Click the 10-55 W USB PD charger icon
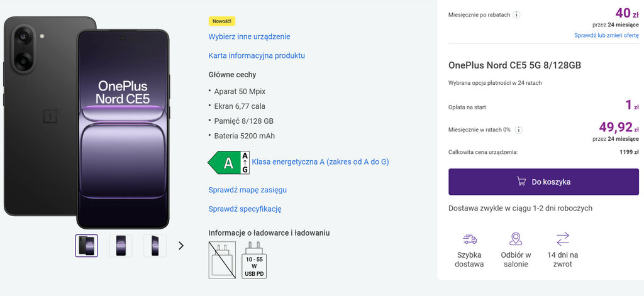644x296 pixels. point(255,260)
